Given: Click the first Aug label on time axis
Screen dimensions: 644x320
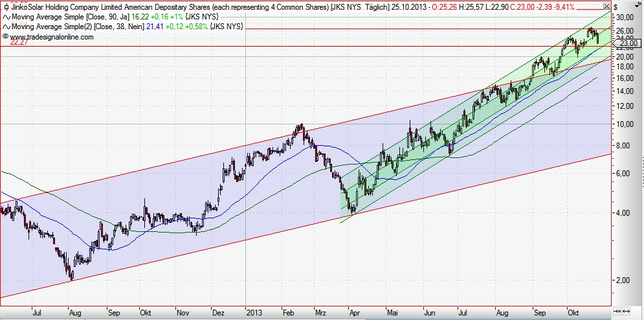Looking at the screenshot, I should (74, 313).
